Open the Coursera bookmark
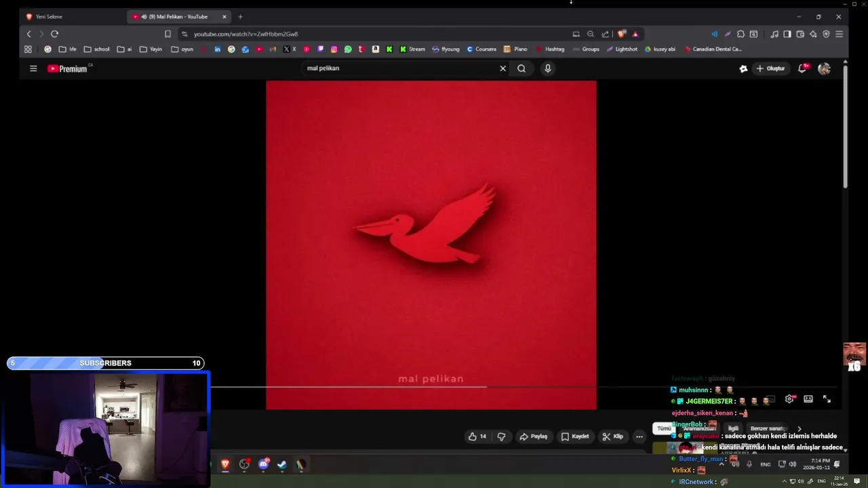The height and width of the screenshot is (488, 868). (481, 49)
